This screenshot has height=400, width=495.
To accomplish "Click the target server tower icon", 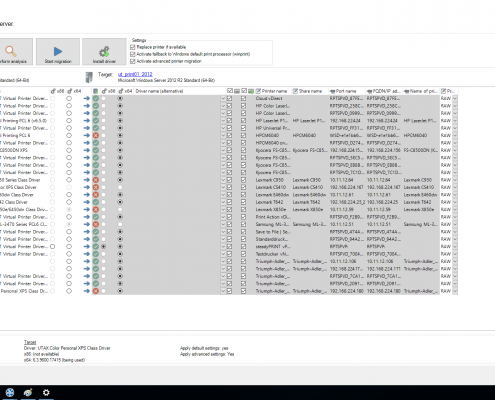I will pyautogui.click(x=89, y=77).
